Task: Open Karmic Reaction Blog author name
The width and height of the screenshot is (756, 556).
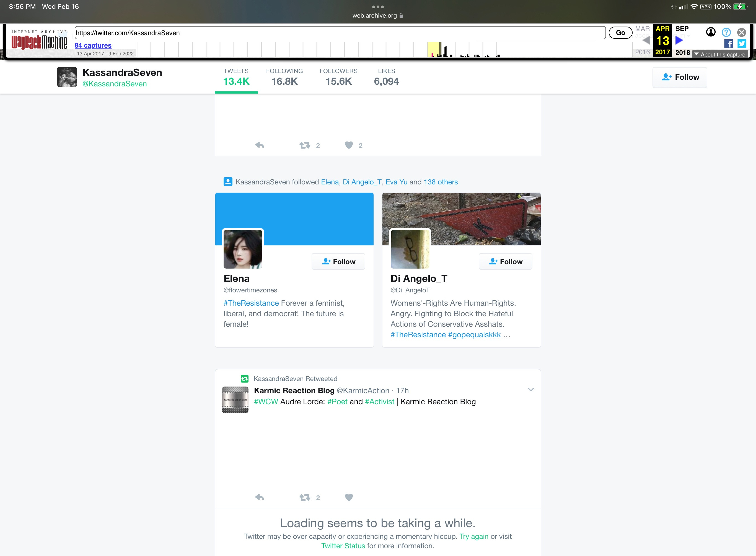Action: click(294, 390)
